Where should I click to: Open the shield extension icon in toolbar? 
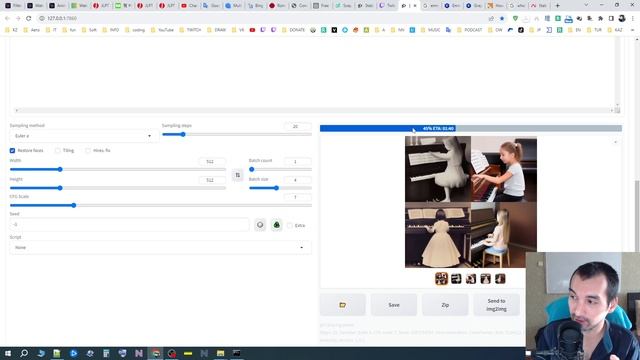pos(516,18)
